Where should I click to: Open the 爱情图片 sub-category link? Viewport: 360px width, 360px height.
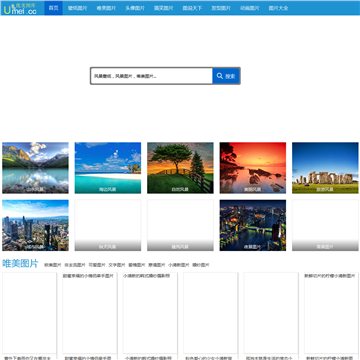tap(137, 265)
